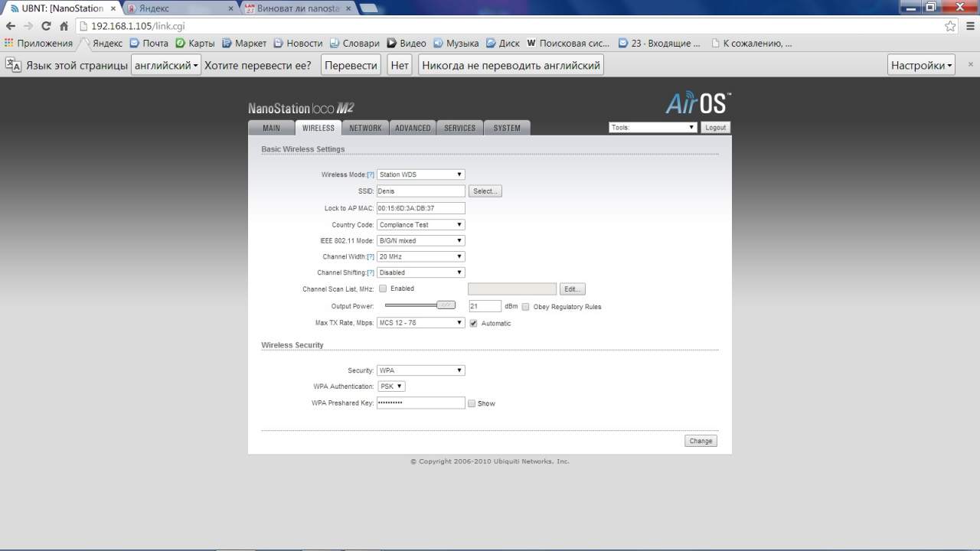The image size is (980, 551).
Task: Go to the SERVICES tab
Action: coord(460,128)
